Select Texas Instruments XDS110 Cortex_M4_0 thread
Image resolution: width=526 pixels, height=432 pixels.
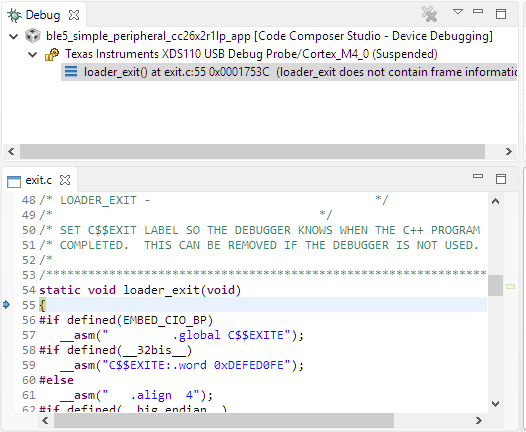tap(251, 54)
